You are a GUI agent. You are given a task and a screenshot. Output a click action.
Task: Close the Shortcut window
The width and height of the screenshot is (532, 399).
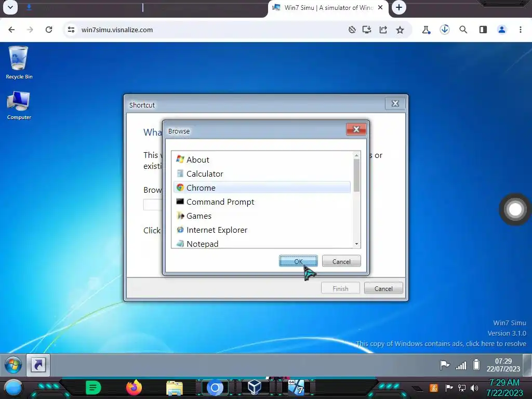[x=395, y=103]
